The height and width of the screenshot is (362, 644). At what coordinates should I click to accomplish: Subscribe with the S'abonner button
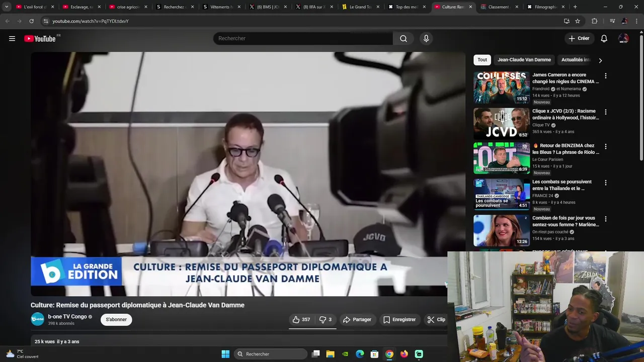[116, 320]
